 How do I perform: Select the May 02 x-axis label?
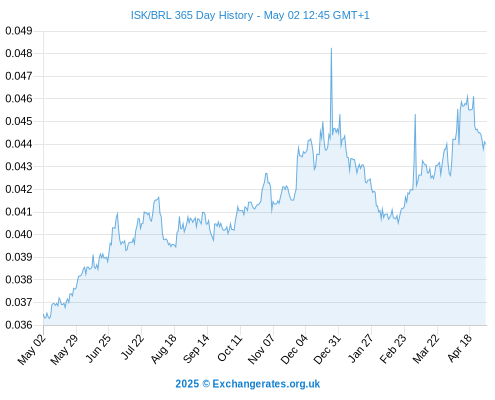pos(31,349)
